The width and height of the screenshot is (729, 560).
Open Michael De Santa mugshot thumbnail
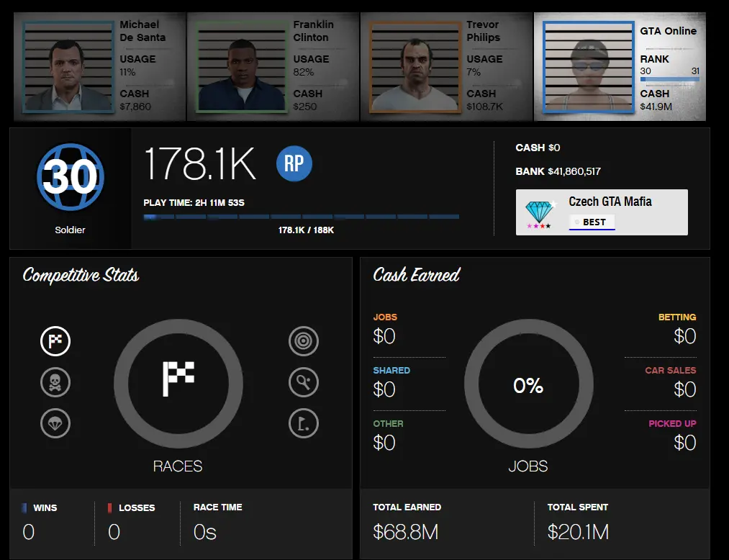pos(68,67)
